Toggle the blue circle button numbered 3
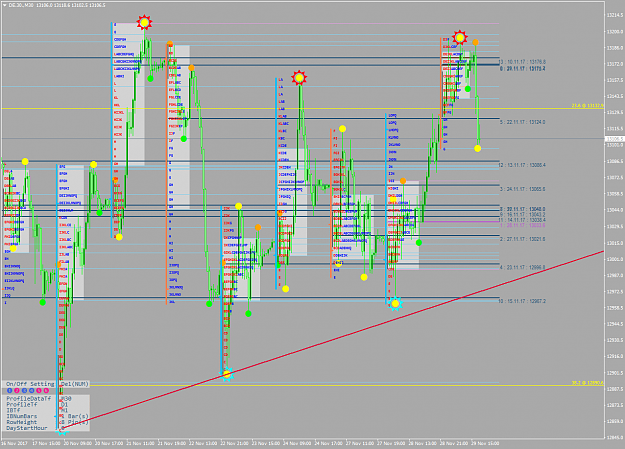Screen dimensions: 625x449 point(24,390)
